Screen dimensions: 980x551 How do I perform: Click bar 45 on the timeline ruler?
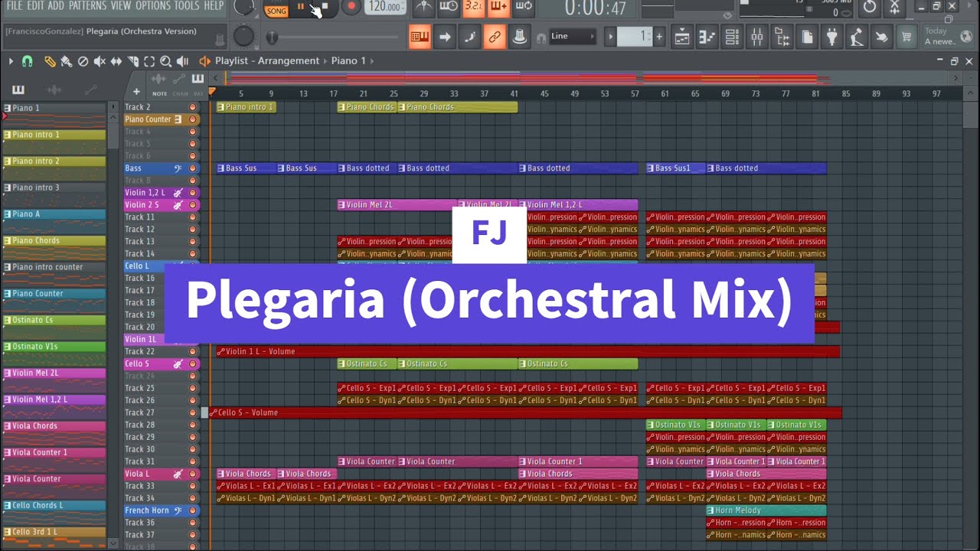coord(544,93)
